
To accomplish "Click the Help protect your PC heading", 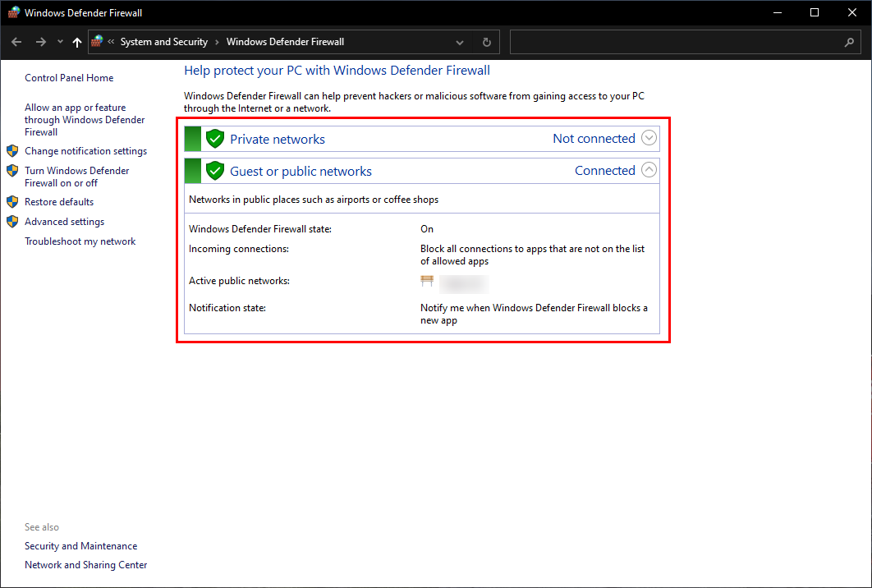I will [337, 71].
